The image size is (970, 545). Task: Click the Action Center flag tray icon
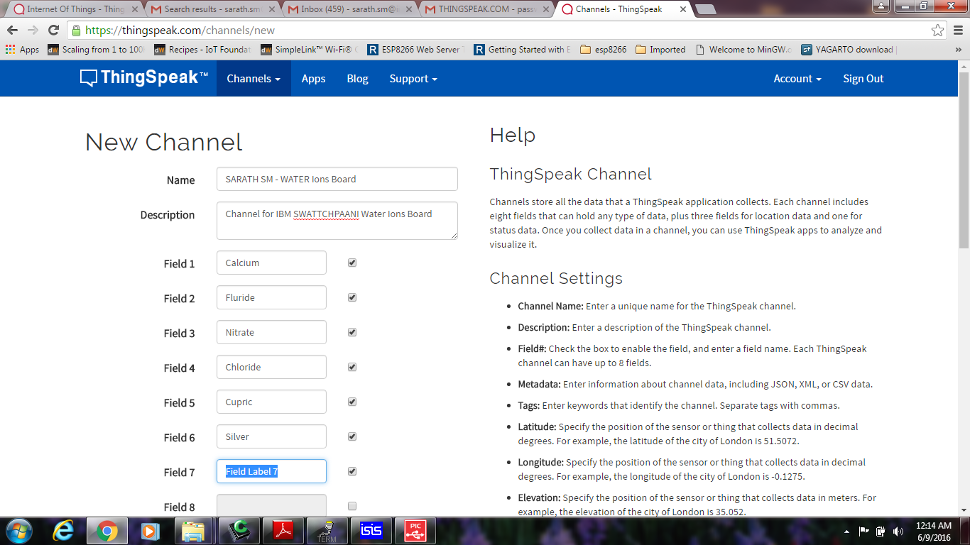[x=864, y=531]
